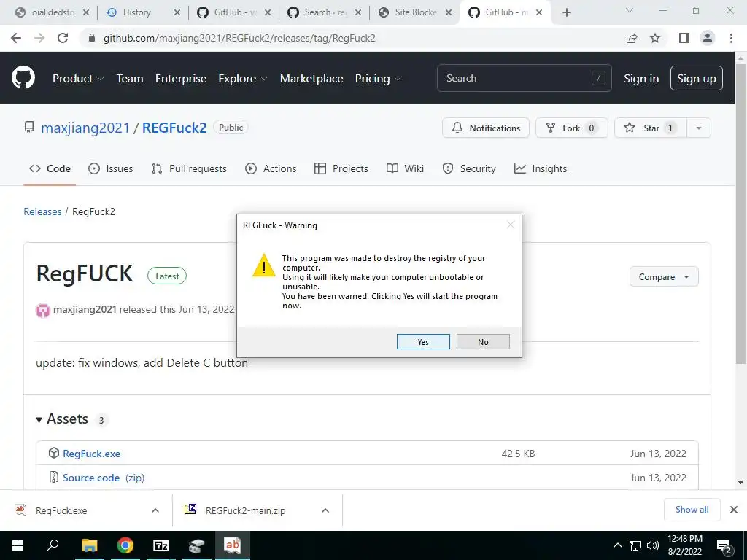Click Enterprise in the GitHub header
Image resolution: width=747 pixels, height=560 pixels.
click(181, 79)
